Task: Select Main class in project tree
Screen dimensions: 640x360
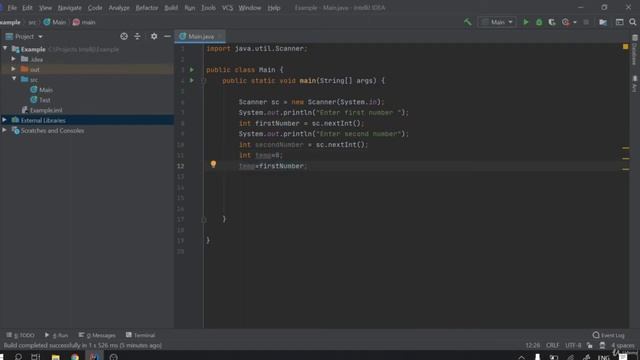Action: point(41,90)
